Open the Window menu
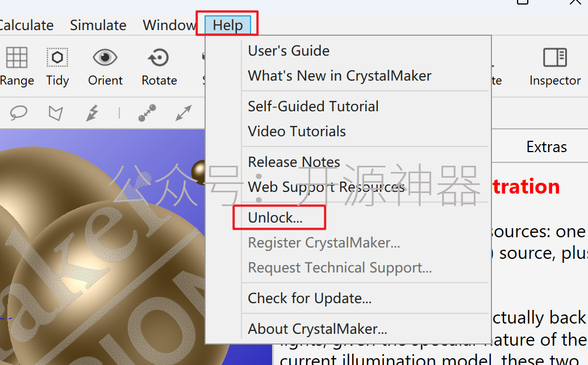 (x=169, y=25)
